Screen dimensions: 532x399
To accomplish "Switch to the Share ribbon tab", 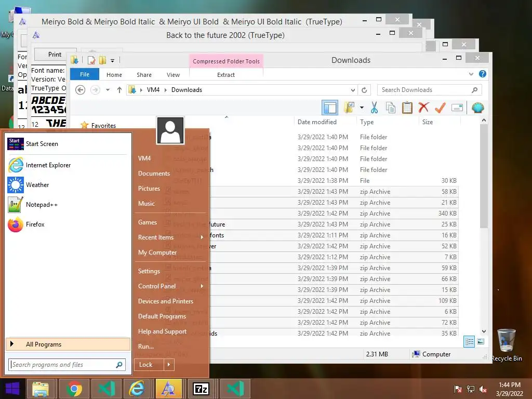I will [x=144, y=75].
